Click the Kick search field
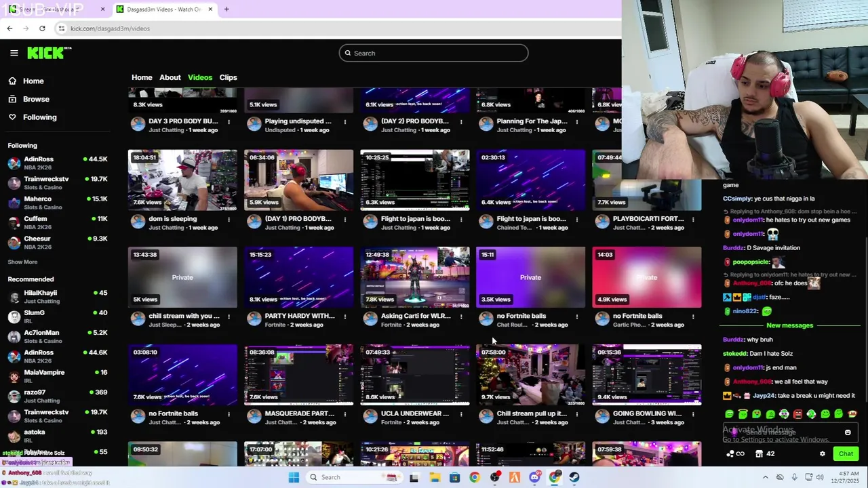The width and height of the screenshot is (868, 488). pyautogui.click(x=433, y=53)
